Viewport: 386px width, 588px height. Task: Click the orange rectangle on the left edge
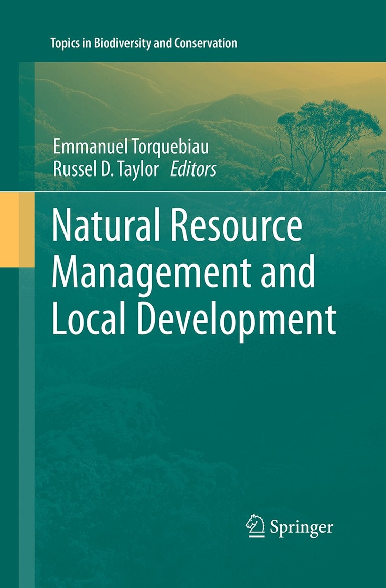(x=10, y=229)
